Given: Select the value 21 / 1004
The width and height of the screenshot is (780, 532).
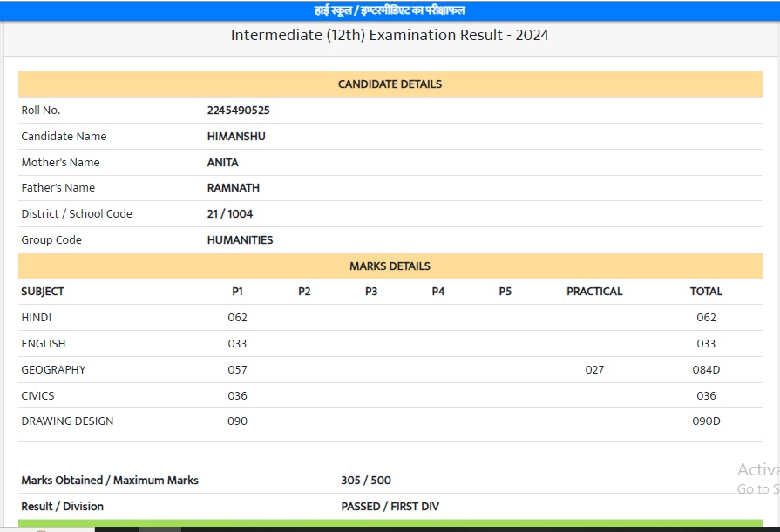Looking at the screenshot, I should click(x=230, y=214).
